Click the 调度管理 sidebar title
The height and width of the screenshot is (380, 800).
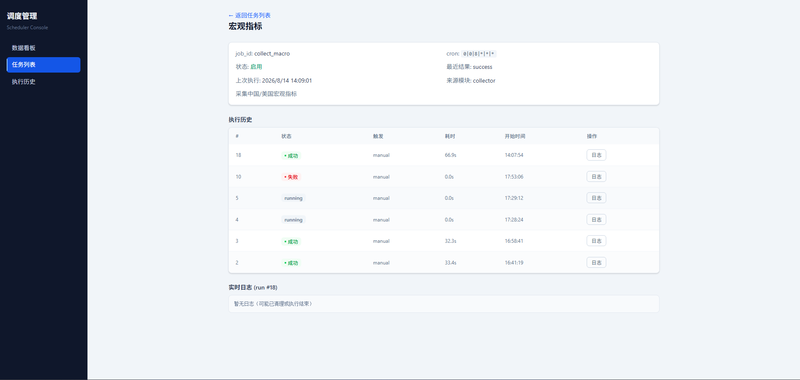click(22, 16)
